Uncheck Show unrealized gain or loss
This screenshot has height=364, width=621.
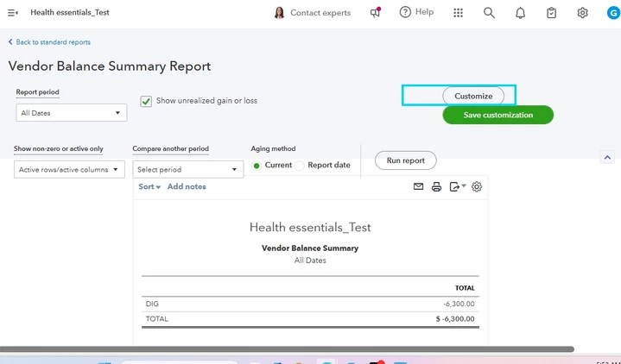pos(146,101)
